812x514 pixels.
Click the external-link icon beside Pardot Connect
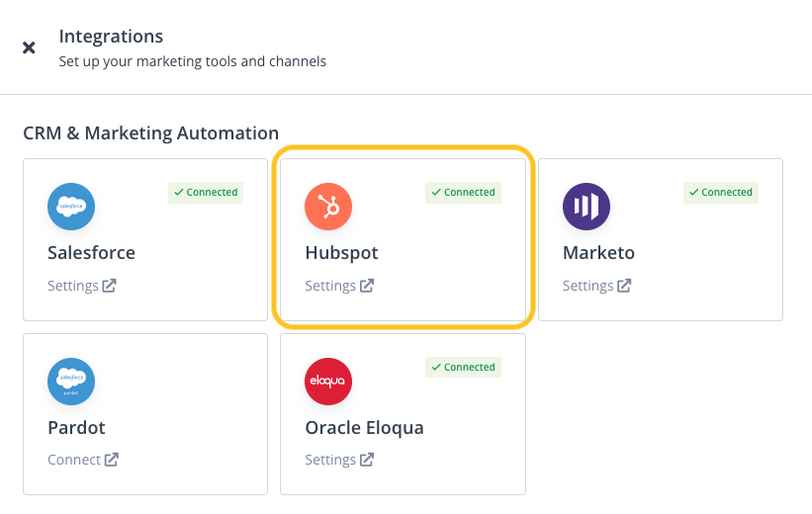[112, 460]
